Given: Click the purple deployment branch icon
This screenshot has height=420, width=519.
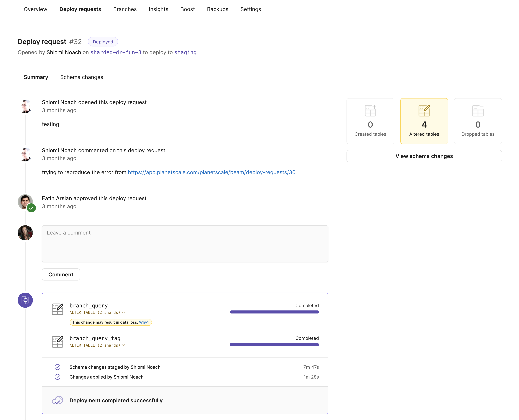Looking at the screenshot, I should [25, 300].
